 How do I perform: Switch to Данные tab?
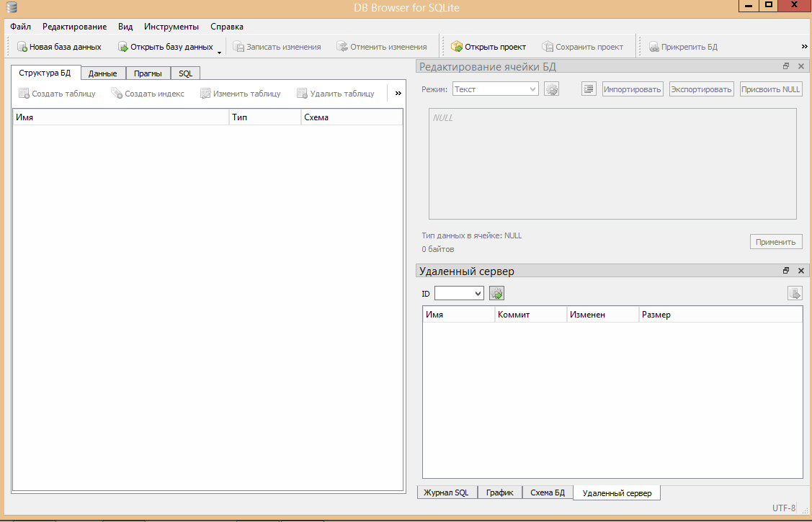click(102, 73)
